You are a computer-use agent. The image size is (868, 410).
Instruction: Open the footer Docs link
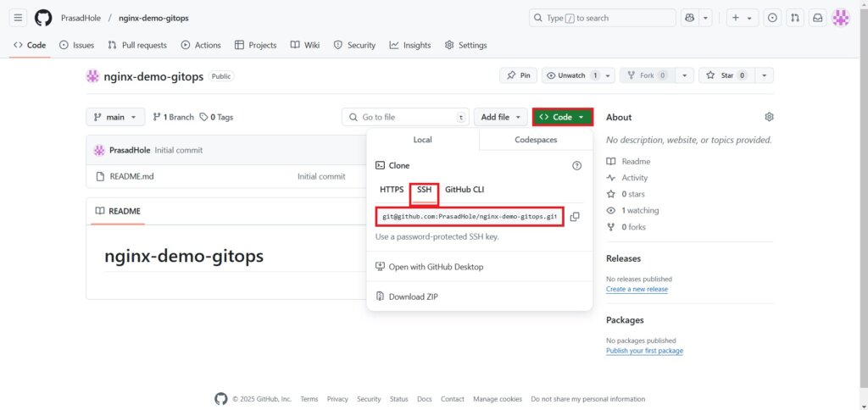click(x=424, y=399)
